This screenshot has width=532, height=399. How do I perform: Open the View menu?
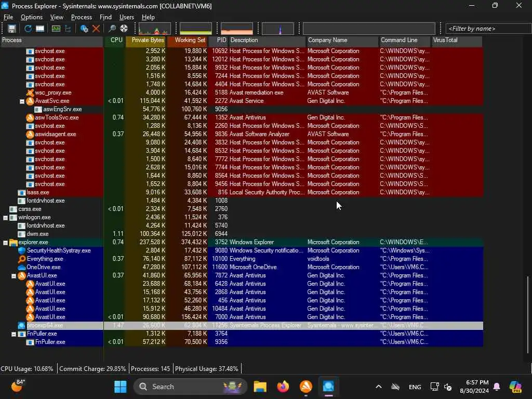(57, 17)
